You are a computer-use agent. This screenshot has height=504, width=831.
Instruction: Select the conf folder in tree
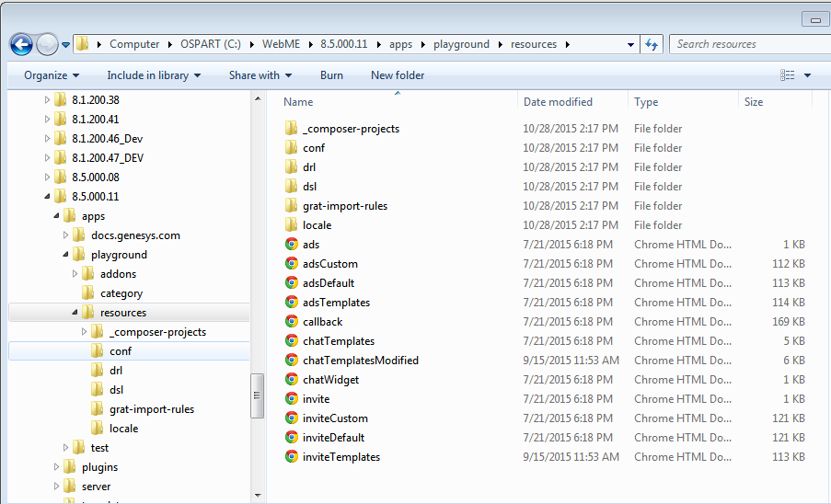tap(121, 351)
